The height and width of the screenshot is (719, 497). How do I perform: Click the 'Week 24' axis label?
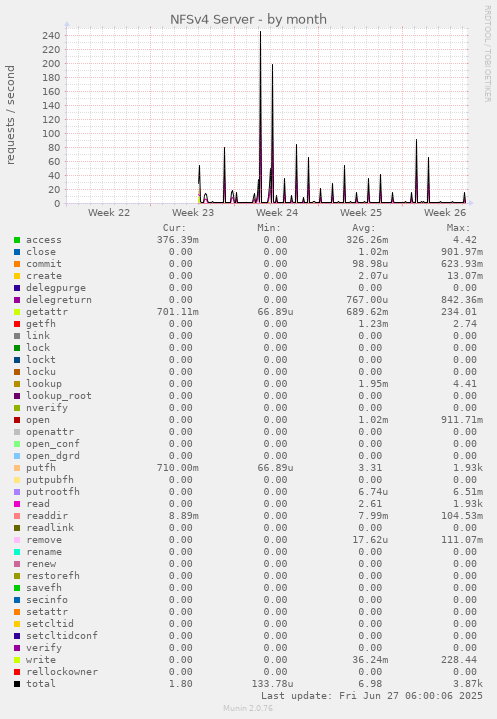[x=276, y=213]
